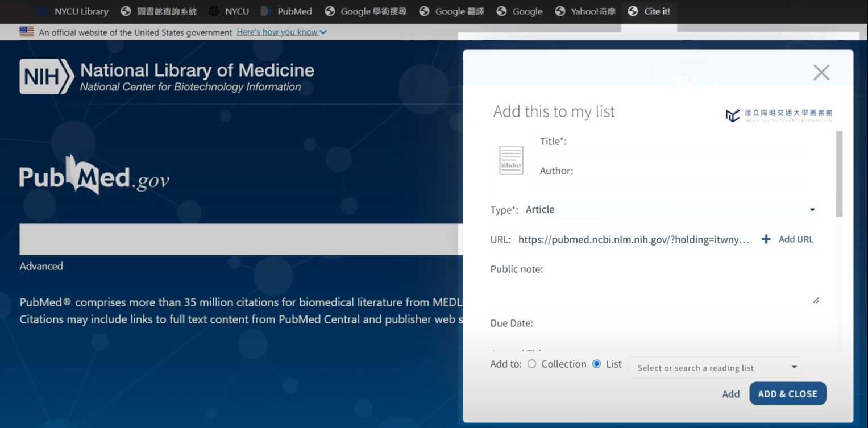Viewport: 868px width, 428px height.
Task: Click the globe icon next to Google 翻譯
Action: pyautogui.click(x=424, y=11)
